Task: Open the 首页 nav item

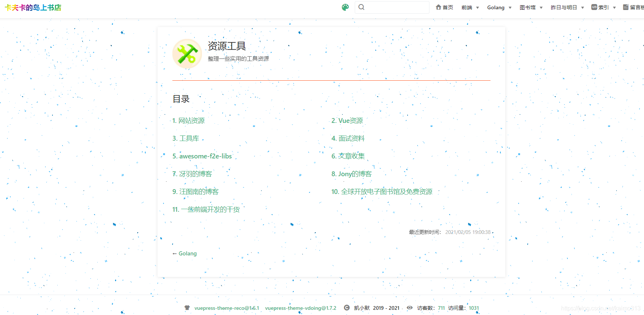Action: (x=444, y=7)
